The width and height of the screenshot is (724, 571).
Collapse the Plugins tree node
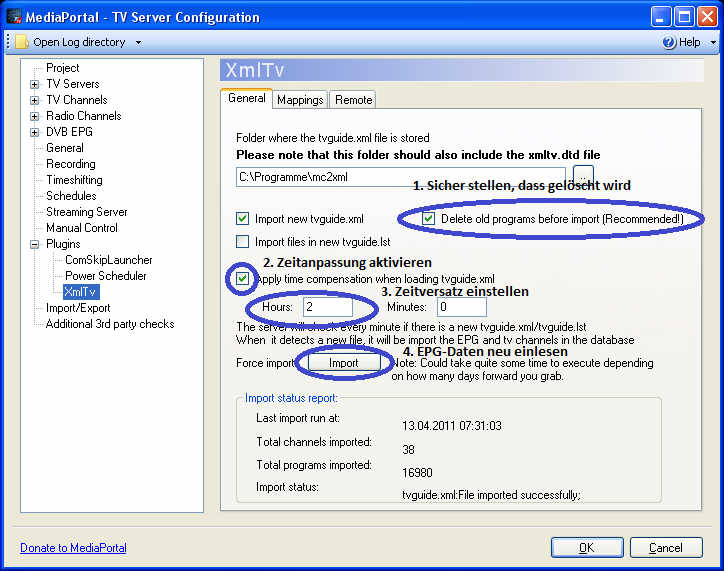[34, 244]
